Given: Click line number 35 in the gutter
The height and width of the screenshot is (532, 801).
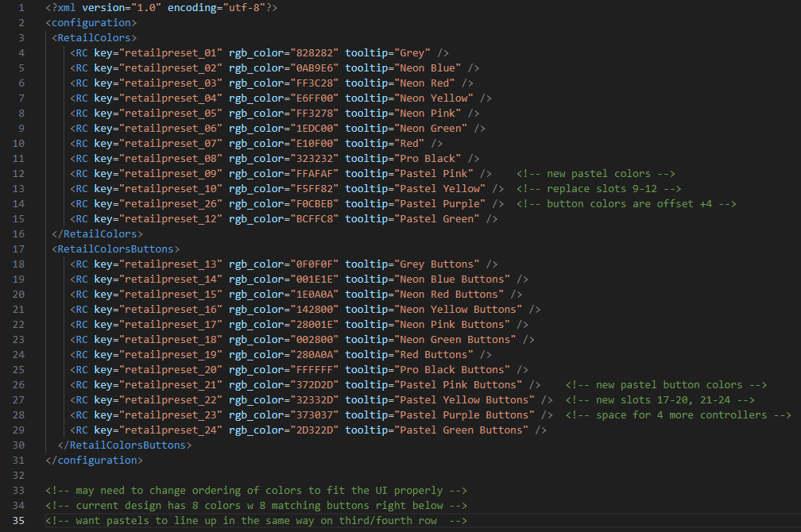Looking at the screenshot, I should (18, 521).
